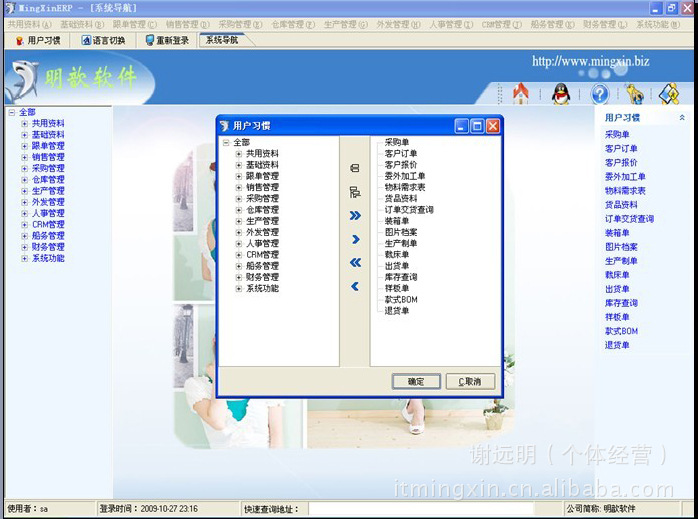Open help question mark icon

click(600, 94)
